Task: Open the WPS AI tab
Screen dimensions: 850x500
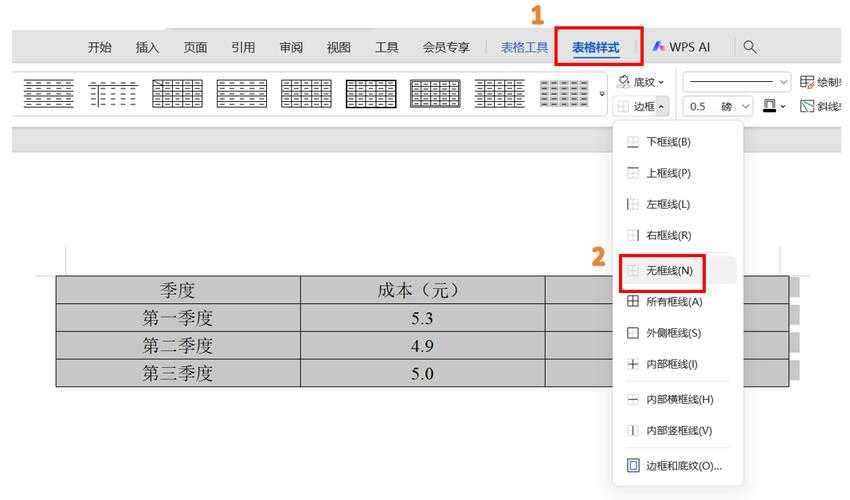Action: (x=681, y=47)
